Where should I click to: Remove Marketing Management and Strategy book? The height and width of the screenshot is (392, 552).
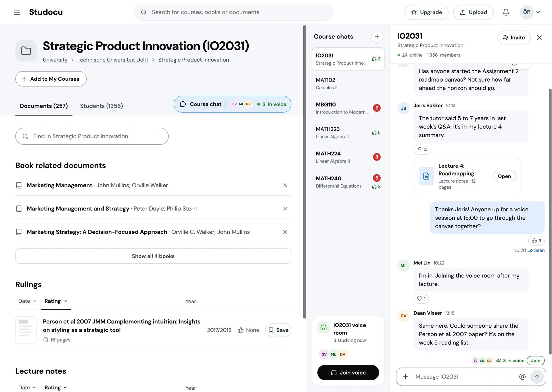tap(285, 208)
